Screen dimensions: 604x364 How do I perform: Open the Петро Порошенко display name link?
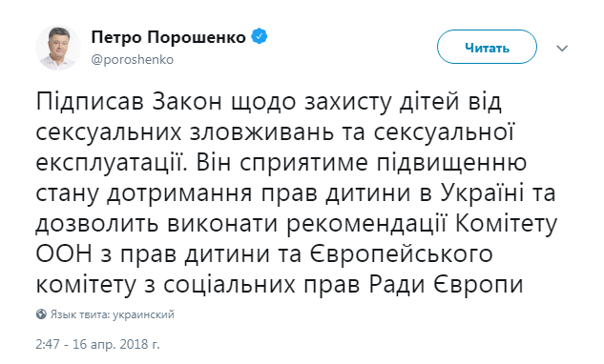tap(168, 37)
